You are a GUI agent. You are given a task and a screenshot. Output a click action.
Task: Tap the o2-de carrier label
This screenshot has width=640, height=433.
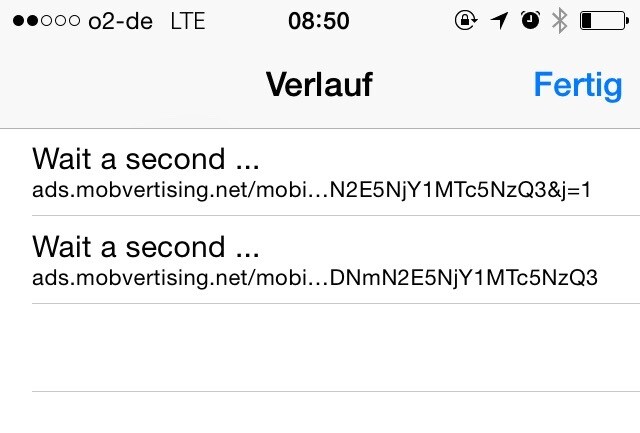pyautogui.click(x=120, y=21)
